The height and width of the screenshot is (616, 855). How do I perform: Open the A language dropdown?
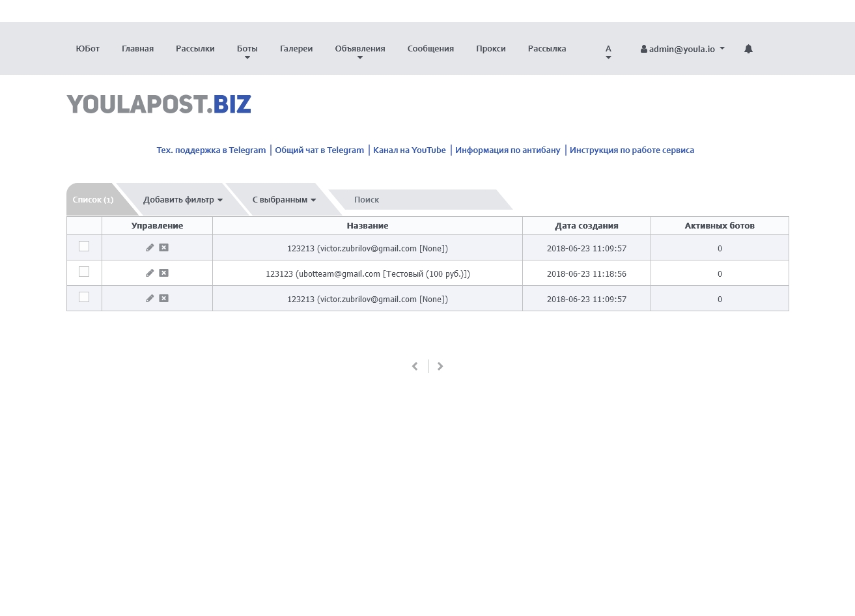click(608, 52)
